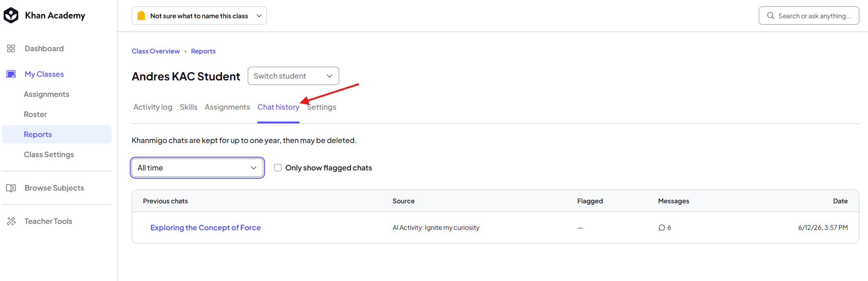Click the Messages column header

pos(674,201)
